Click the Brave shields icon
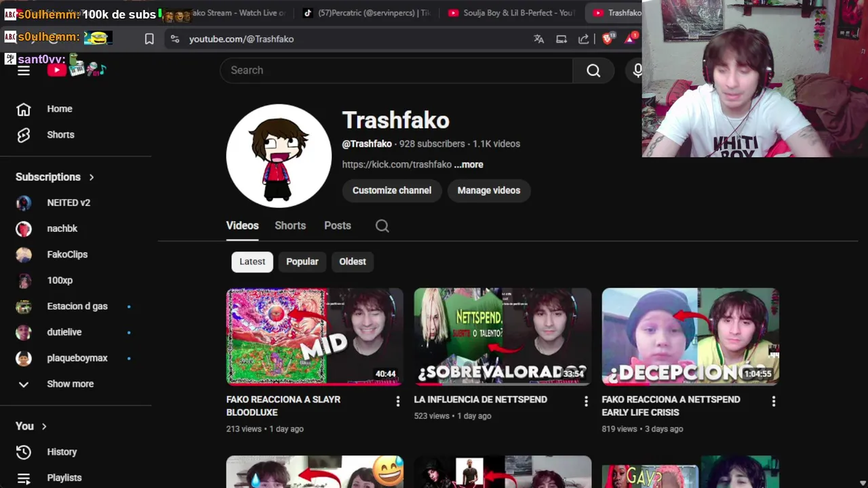This screenshot has height=488, width=868. 607,39
